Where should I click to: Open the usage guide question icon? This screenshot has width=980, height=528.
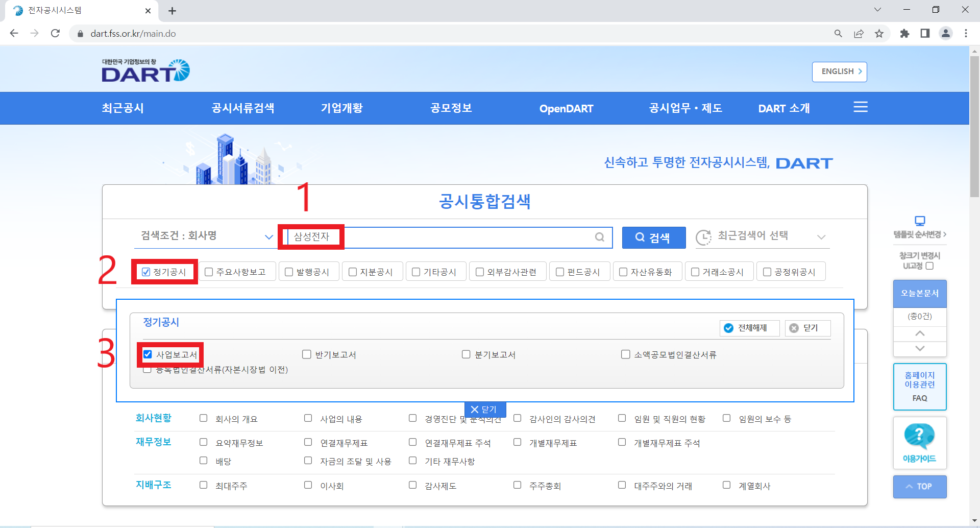[x=919, y=436]
